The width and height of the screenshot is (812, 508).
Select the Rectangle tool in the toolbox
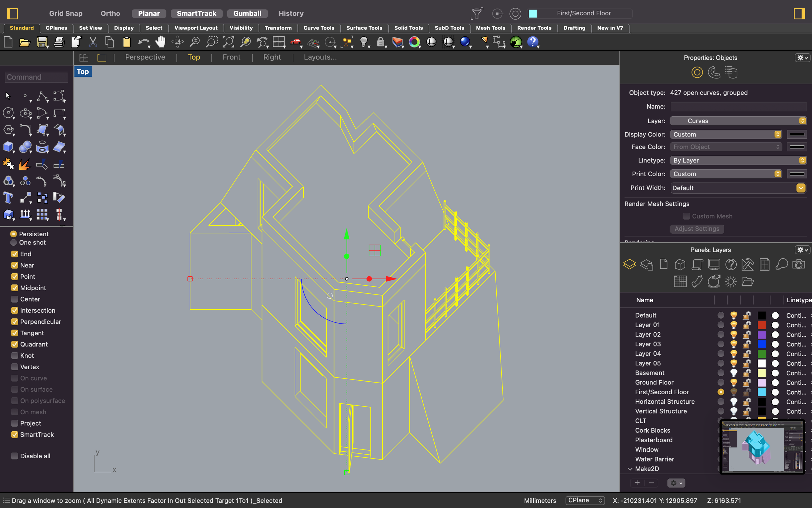(59, 113)
